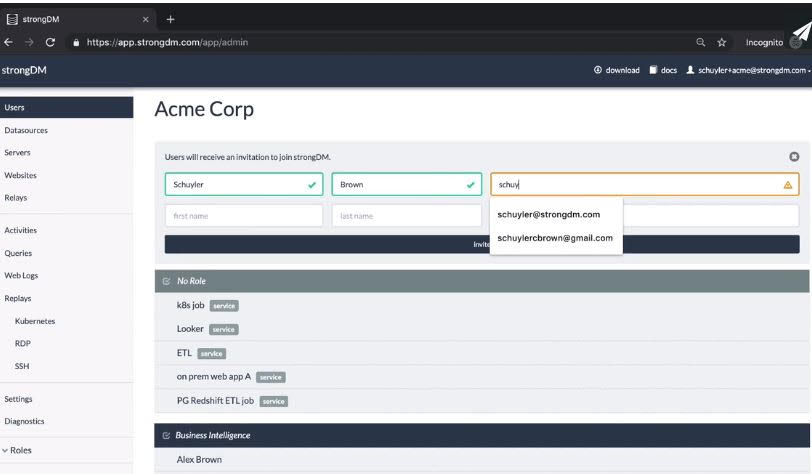This screenshot has height=474, width=812.
Task: Click the browser address bar URL
Action: [x=167, y=42]
